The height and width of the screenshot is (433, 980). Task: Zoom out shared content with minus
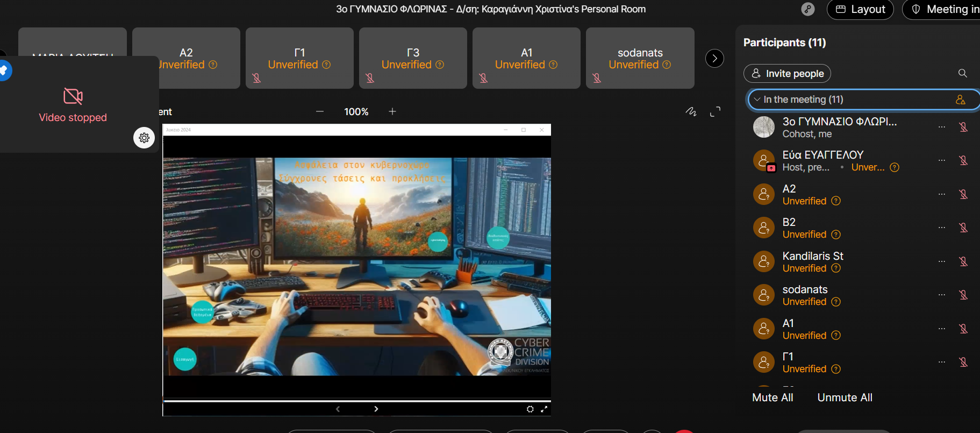(320, 111)
